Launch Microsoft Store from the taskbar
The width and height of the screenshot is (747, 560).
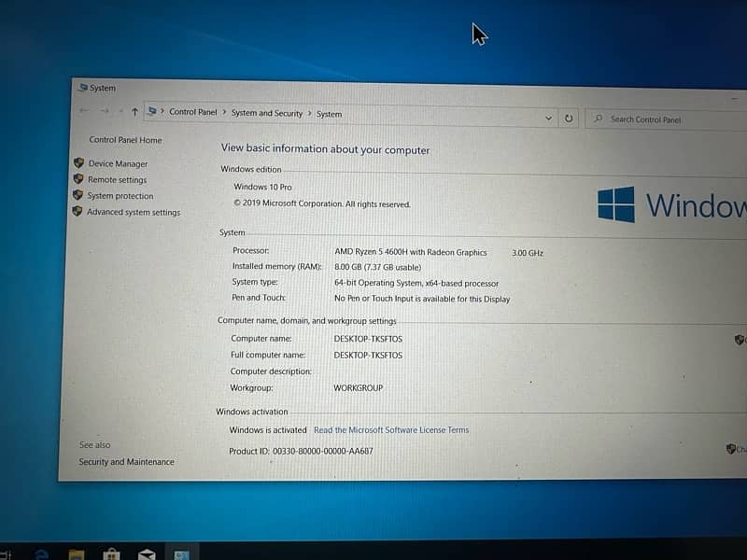click(x=111, y=554)
